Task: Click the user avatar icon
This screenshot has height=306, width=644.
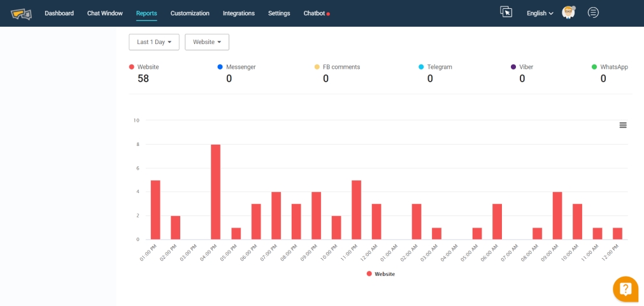Action: click(569, 13)
